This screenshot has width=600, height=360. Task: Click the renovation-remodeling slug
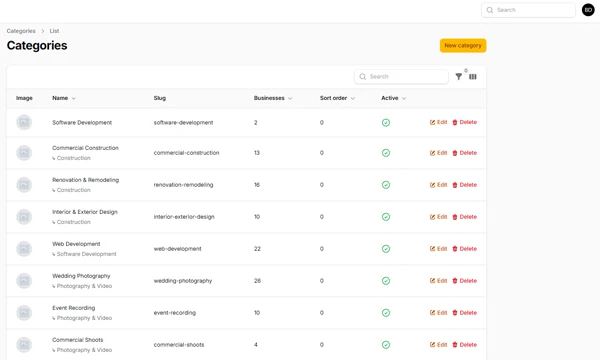tap(183, 185)
